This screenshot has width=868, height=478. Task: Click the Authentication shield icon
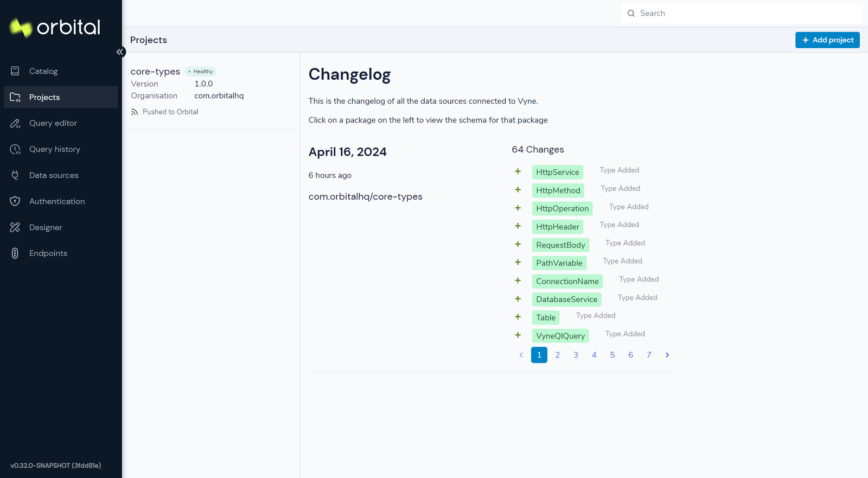(x=15, y=201)
